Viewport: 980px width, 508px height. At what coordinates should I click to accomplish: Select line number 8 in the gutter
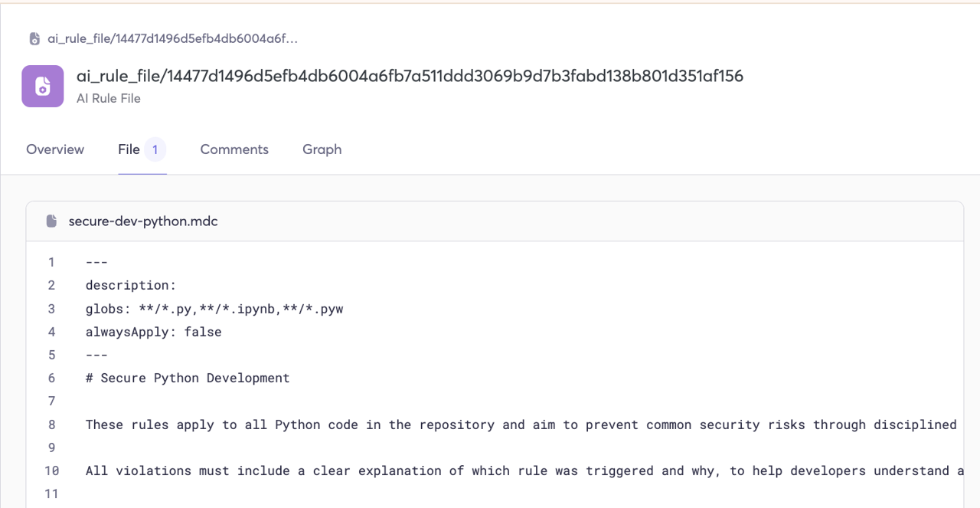(x=51, y=424)
